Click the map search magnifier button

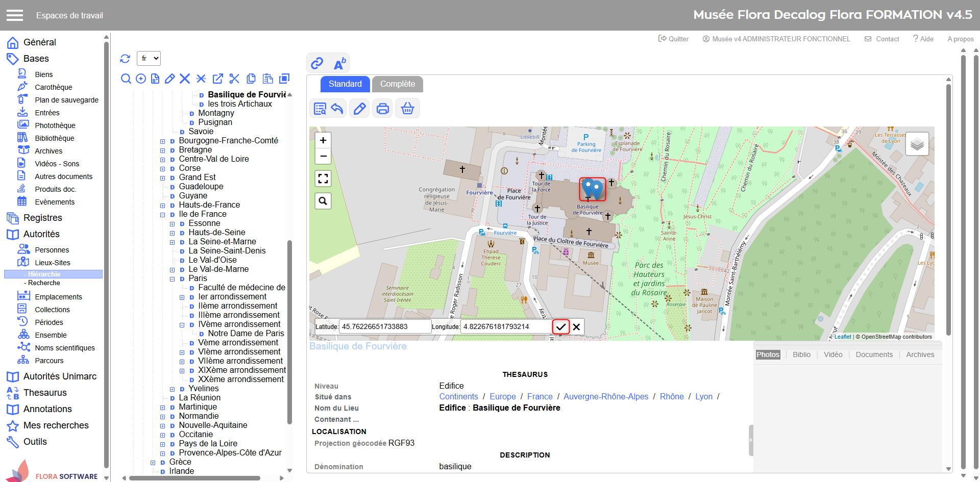(x=323, y=201)
